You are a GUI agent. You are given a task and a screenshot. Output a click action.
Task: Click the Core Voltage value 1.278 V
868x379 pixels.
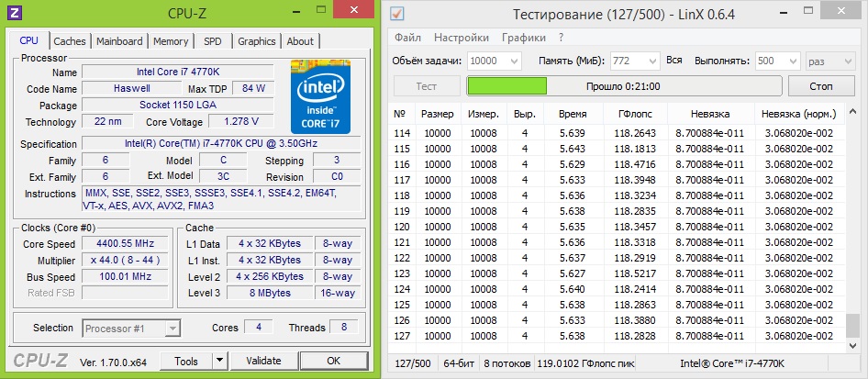(240, 122)
